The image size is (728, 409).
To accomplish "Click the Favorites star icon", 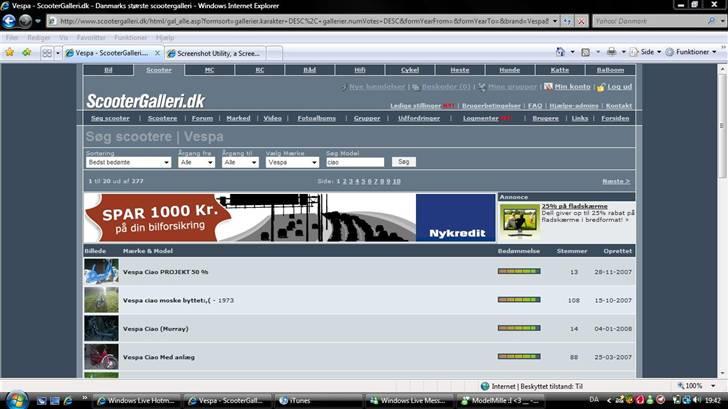I will (10, 52).
